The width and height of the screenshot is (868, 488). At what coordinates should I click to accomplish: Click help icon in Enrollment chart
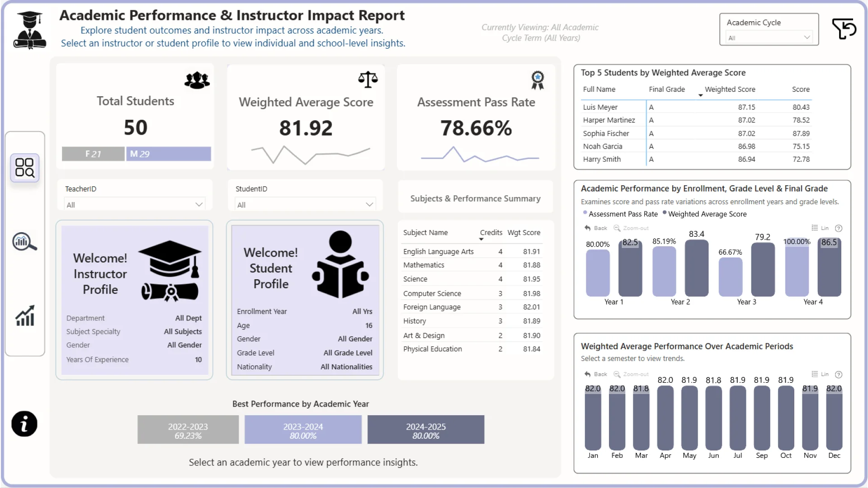coord(839,228)
